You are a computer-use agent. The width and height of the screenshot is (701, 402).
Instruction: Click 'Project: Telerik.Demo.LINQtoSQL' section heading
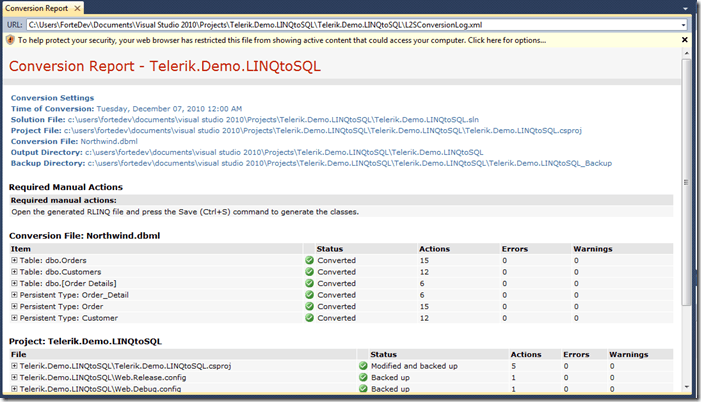point(85,341)
